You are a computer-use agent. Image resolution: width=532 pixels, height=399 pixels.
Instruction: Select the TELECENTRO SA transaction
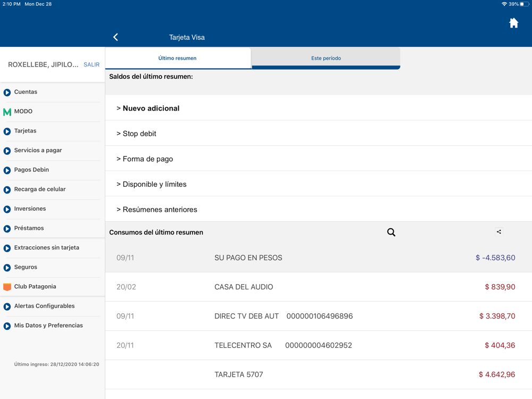[318, 345]
